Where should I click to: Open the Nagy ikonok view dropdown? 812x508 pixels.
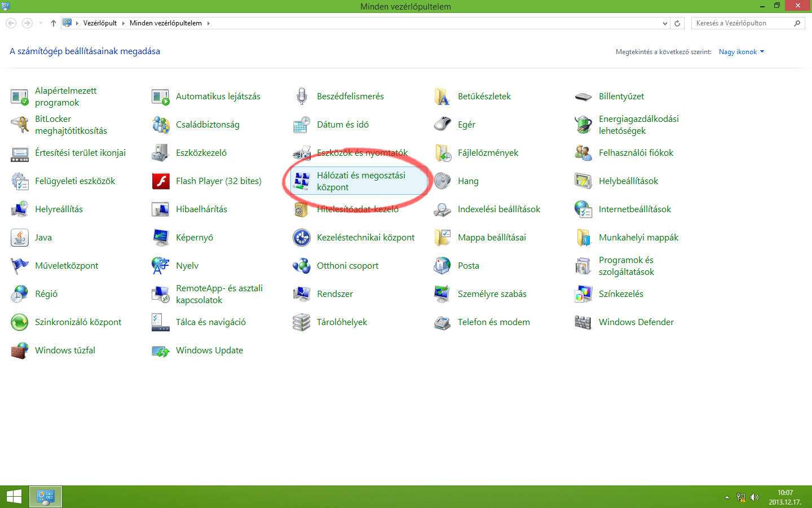pyautogui.click(x=740, y=51)
